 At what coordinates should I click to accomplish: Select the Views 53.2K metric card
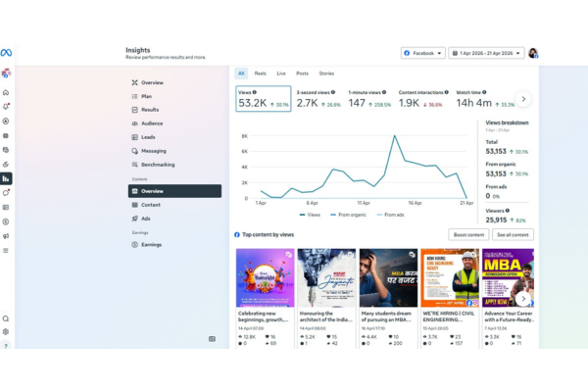coord(264,99)
